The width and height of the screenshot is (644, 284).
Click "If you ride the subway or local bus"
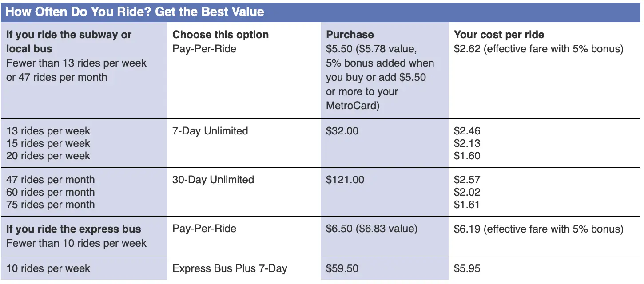(x=69, y=41)
